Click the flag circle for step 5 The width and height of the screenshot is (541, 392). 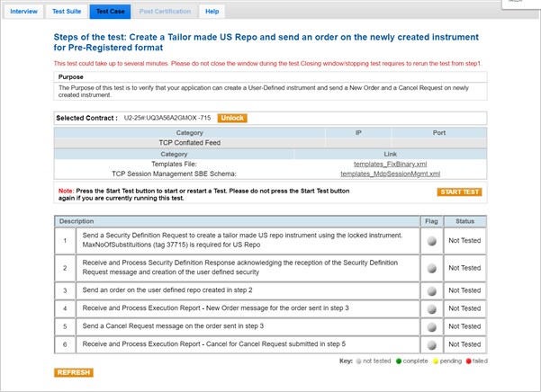[x=430, y=325]
